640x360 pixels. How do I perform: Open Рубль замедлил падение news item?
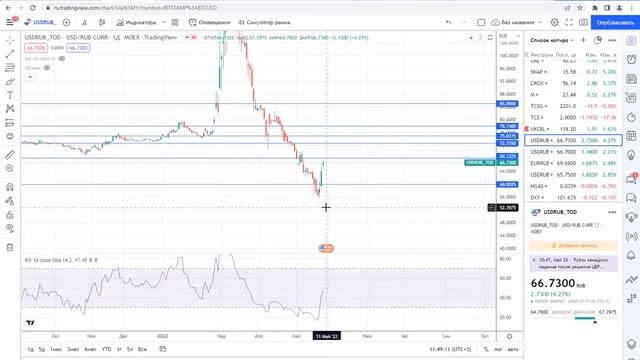[x=573, y=263]
